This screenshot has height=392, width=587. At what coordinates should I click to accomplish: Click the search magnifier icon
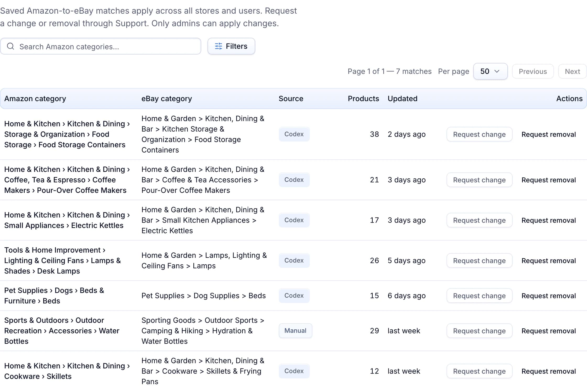(10, 46)
